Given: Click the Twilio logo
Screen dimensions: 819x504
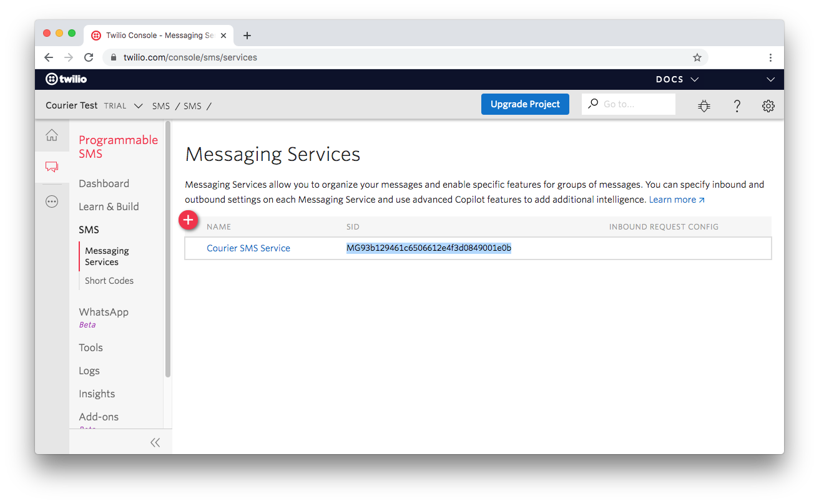Looking at the screenshot, I should pos(66,79).
